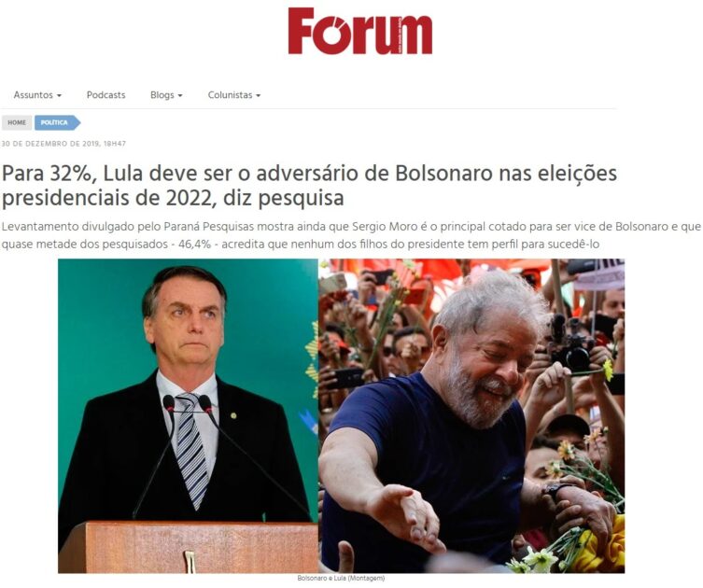This screenshot has height=588, width=703.
Task: Click the article headline about Lula and Bolsonaro
Action: pos(309,186)
